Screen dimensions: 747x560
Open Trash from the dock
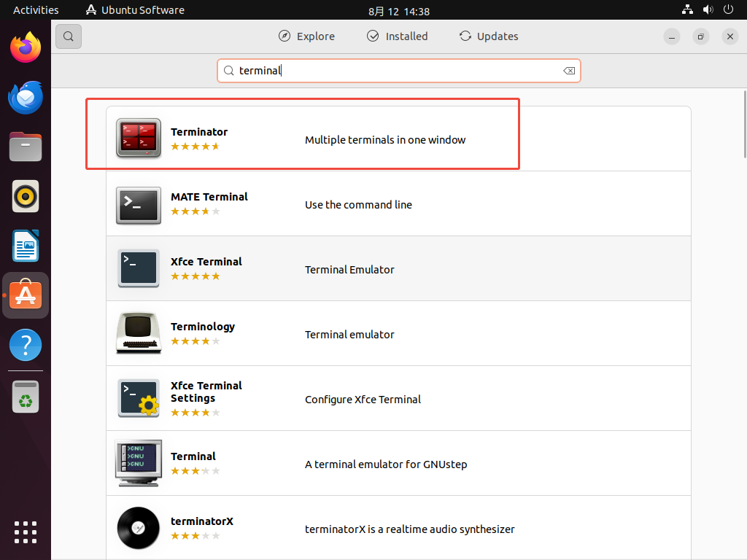coord(26,397)
